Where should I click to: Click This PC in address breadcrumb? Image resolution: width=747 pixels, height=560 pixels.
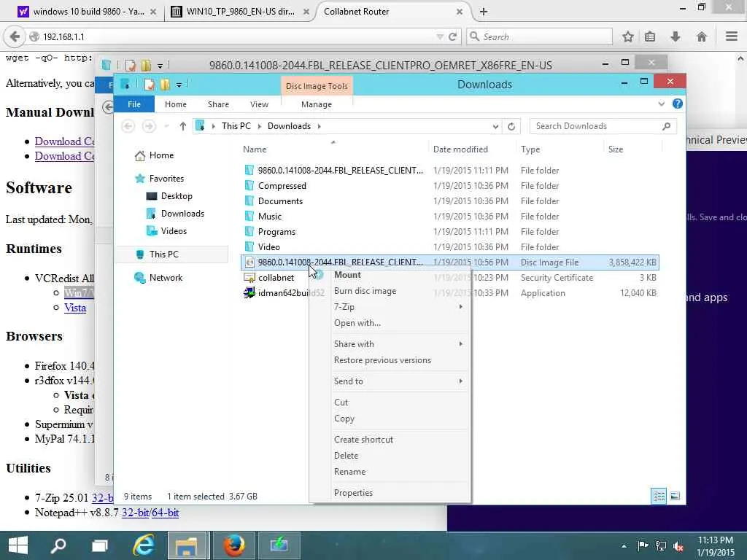236,126
